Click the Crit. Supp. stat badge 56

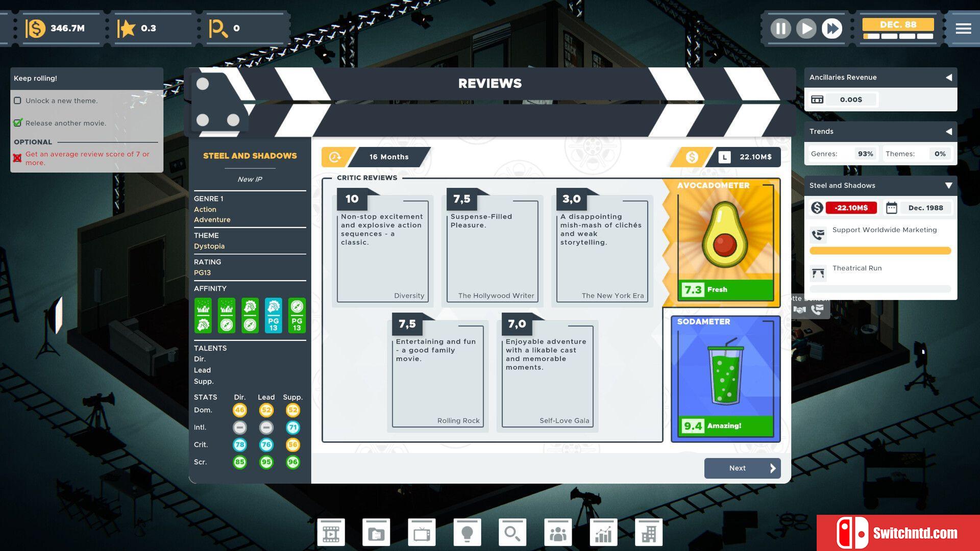[x=292, y=445]
